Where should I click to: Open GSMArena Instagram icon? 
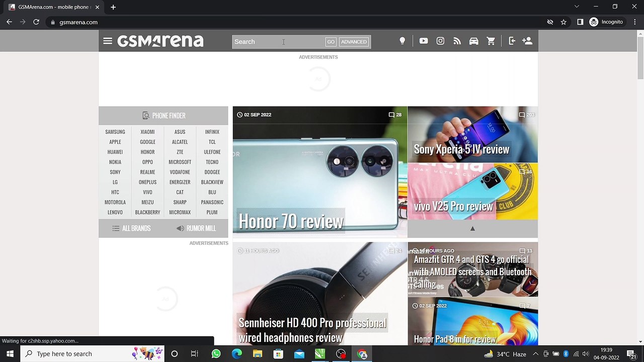pyautogui.click(x=440, y=41)
